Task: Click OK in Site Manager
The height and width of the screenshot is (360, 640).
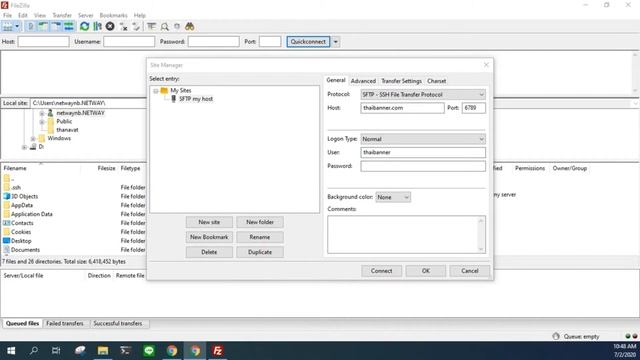Action: click(426, 271)
